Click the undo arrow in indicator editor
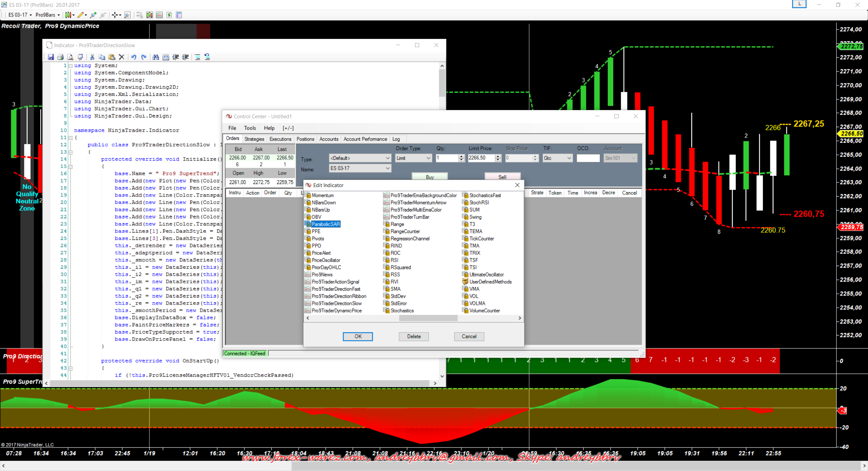This screenshot has height=471, width=868. pyautogui.click(x=134, y=57)
